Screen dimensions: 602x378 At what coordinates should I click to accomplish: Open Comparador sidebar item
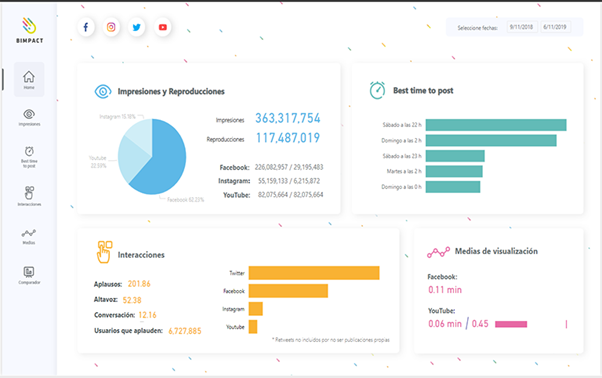29,275
